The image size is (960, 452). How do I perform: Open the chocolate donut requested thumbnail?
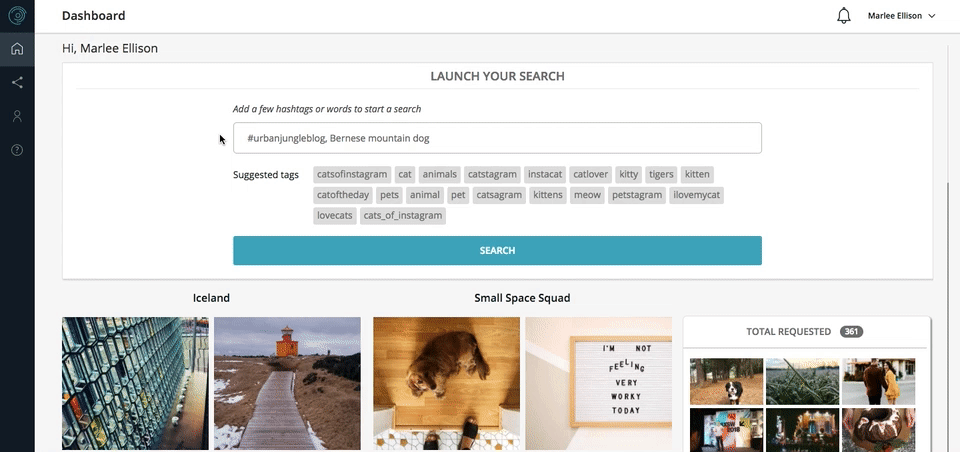[879, 430]
